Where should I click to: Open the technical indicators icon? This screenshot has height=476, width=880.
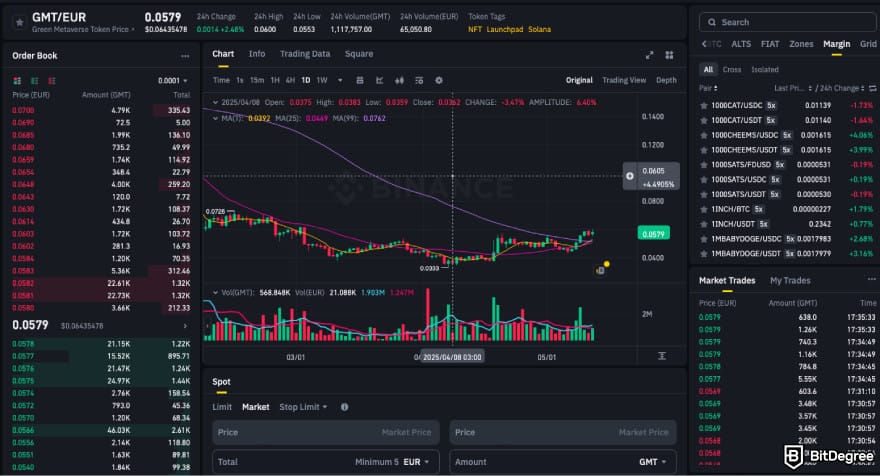tap(379, 80)
